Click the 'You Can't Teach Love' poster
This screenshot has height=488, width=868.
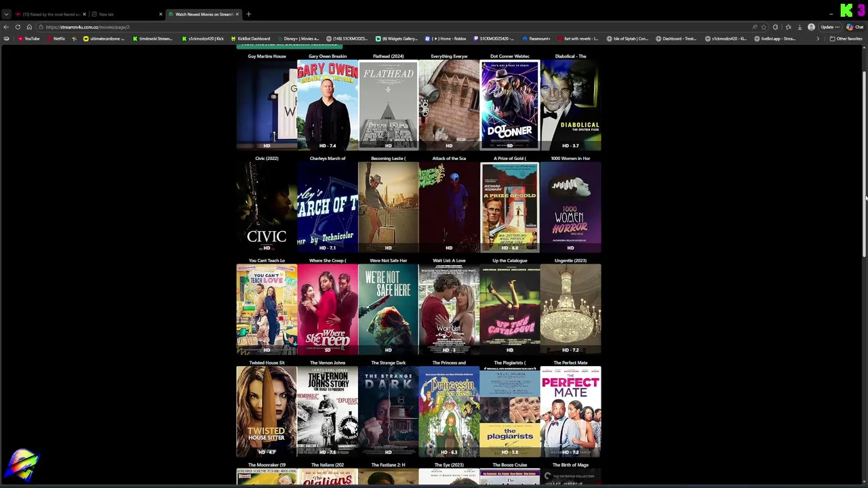(x=267, y=309)
